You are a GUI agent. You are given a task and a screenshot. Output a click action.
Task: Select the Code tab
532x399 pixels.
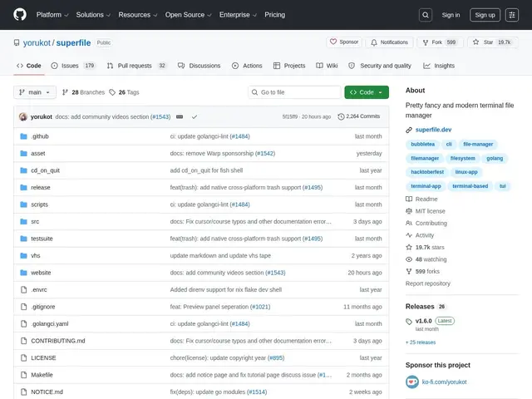[x=29, y=66]
